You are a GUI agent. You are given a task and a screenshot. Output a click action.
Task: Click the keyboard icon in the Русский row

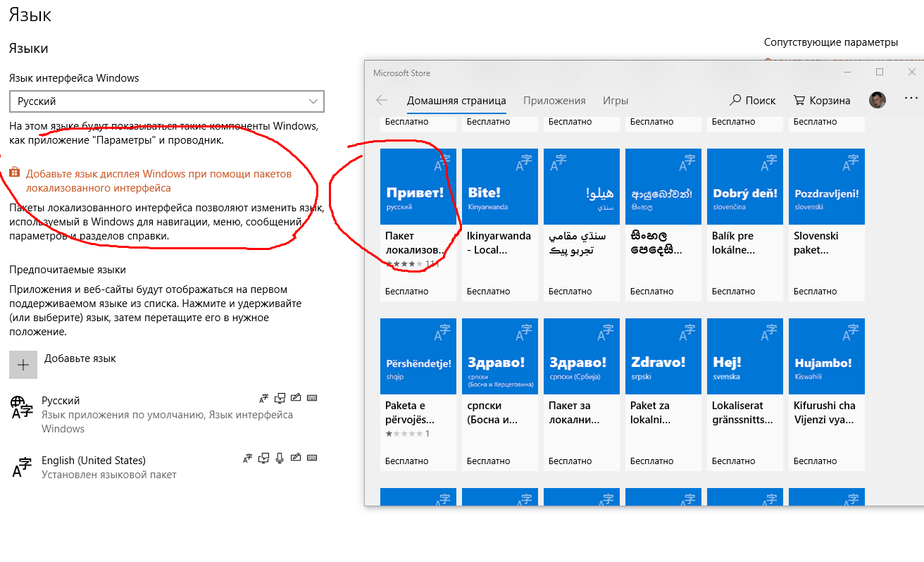312,398
